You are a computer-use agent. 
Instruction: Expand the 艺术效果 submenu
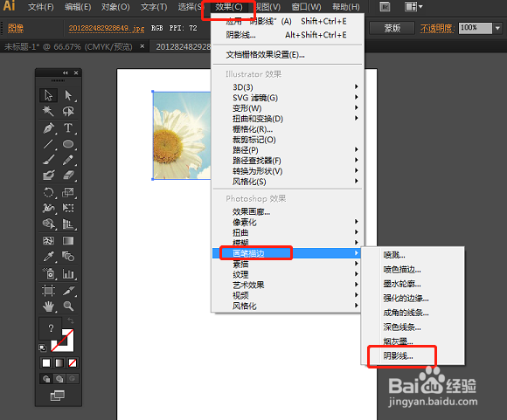(x=288, y=285)
